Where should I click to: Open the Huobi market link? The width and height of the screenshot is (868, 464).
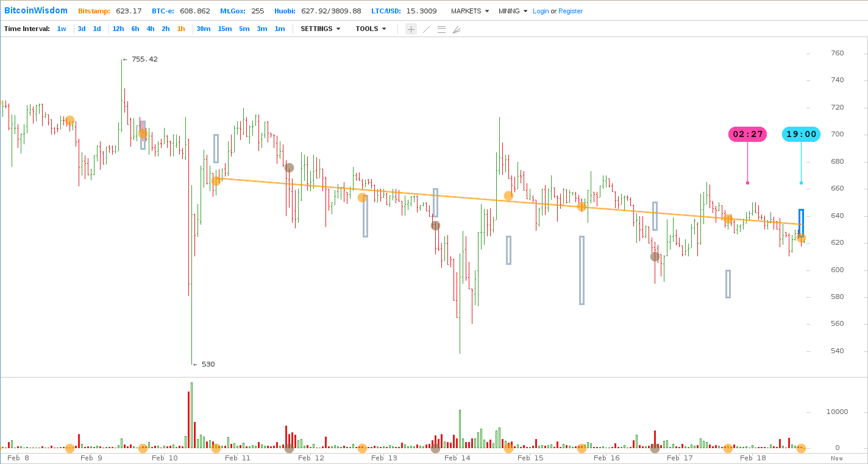click(285, 11)
